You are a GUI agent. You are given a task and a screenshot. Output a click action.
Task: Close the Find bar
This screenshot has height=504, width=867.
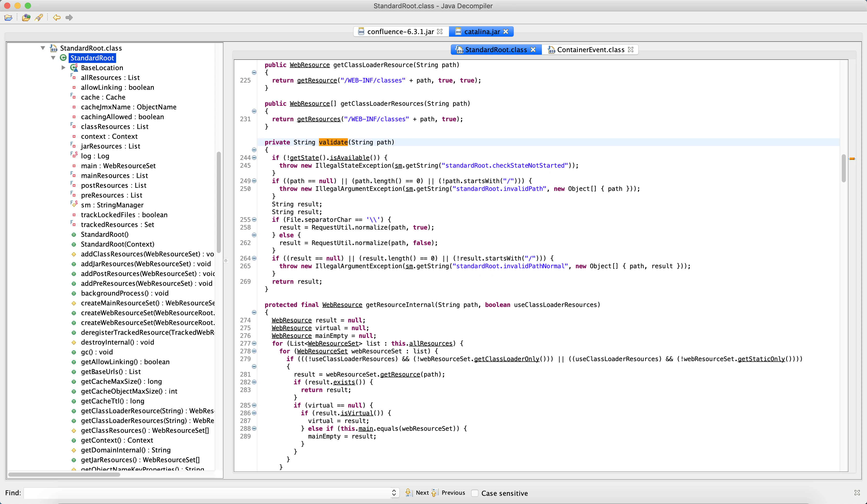pos(857,493)
